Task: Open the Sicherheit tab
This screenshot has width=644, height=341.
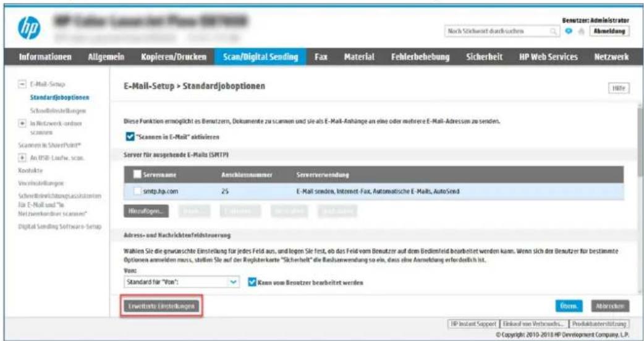Action: (484, 57)
